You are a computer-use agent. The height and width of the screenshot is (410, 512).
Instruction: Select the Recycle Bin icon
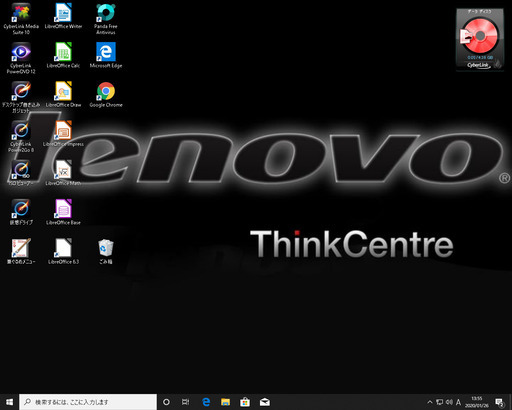tap(106, 252)
